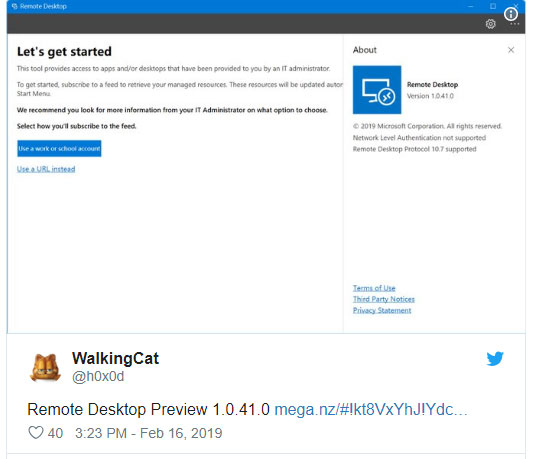Click Network Level Authentication not supported text
Screen dimensions: 535x459
coord(419,138)
